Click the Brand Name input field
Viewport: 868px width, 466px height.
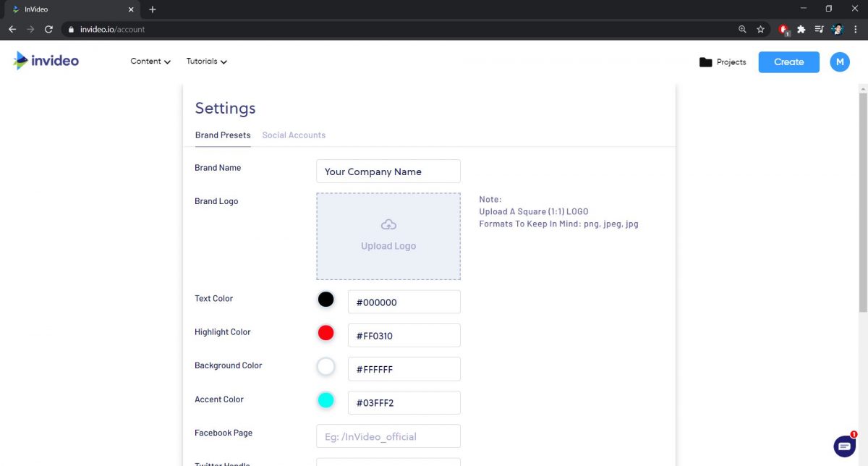(x=388, y=171)
